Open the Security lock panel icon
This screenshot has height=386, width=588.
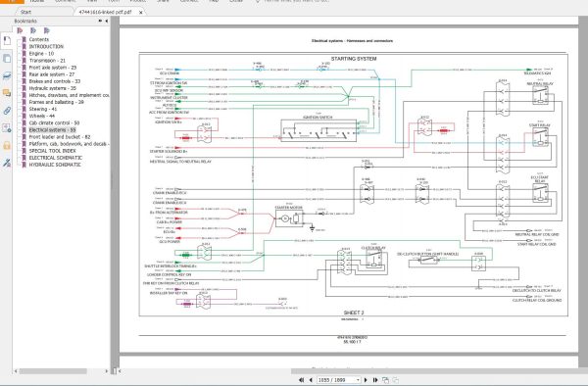click(7, 145)
